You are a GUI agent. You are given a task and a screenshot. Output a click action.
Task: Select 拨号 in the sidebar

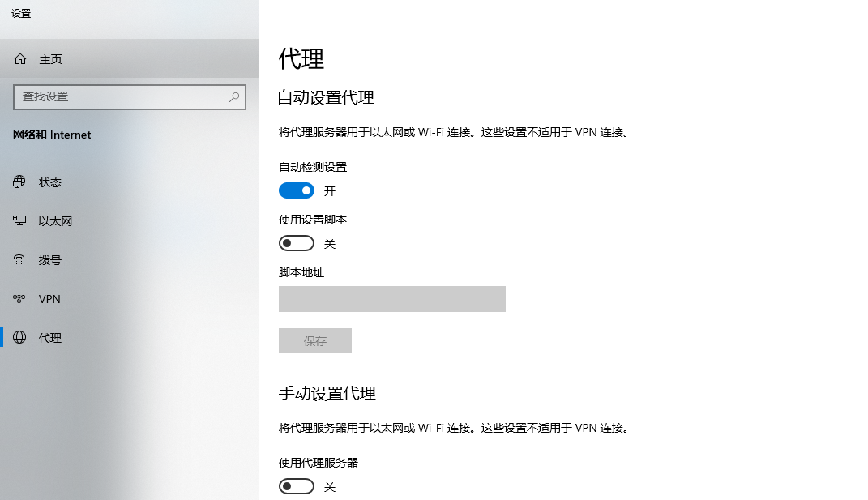[50, 260]
